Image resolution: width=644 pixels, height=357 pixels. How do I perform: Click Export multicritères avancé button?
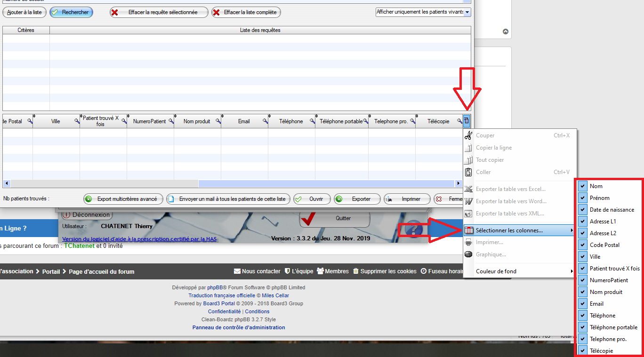click(x=123, y=199)
